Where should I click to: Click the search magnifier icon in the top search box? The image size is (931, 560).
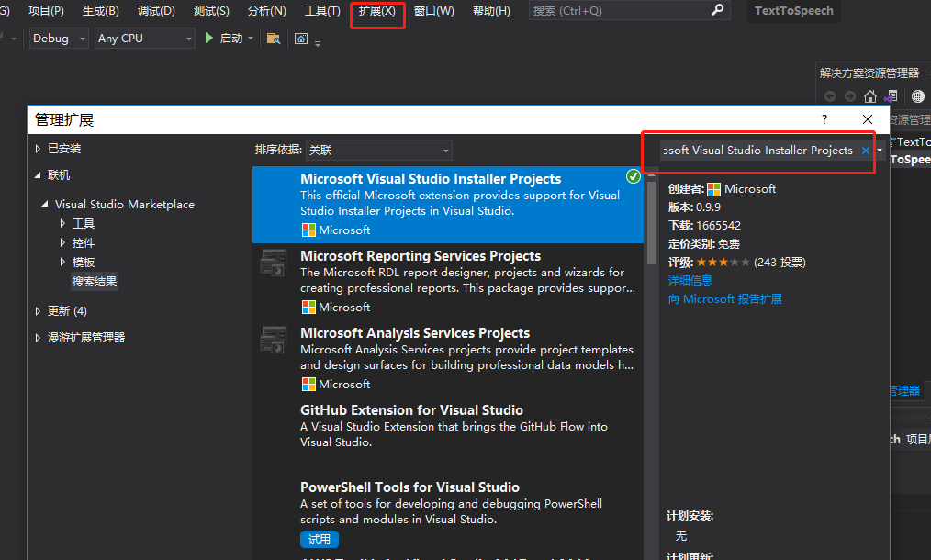pyautogui.click(x=718, y=9)
